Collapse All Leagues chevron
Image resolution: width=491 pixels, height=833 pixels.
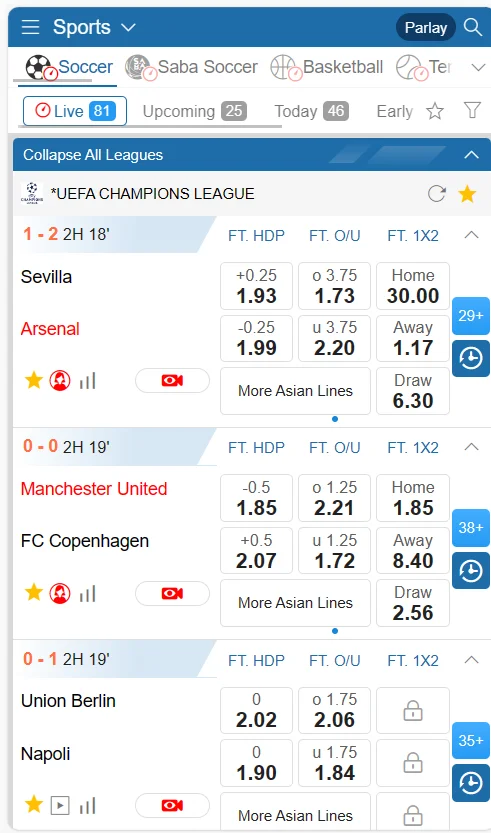coord(471,155)
